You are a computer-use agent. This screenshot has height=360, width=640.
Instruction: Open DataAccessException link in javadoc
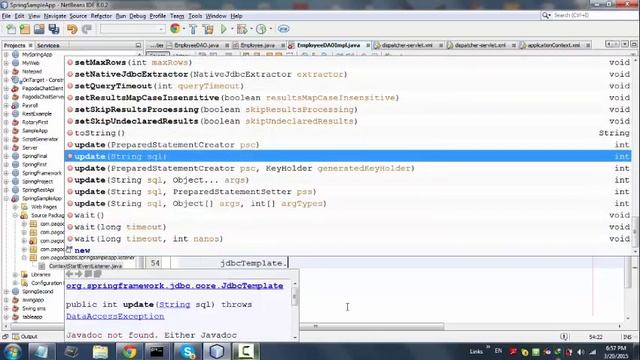115,316
